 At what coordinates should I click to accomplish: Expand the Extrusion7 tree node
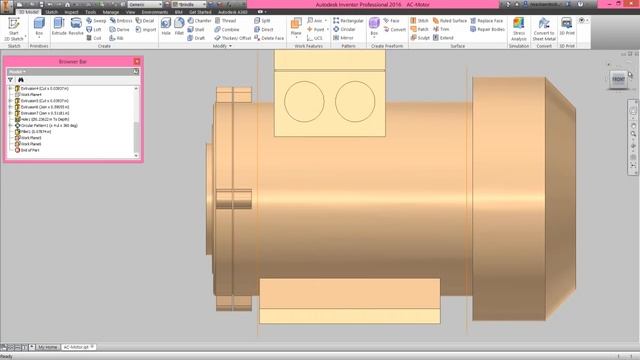[11, 113]
